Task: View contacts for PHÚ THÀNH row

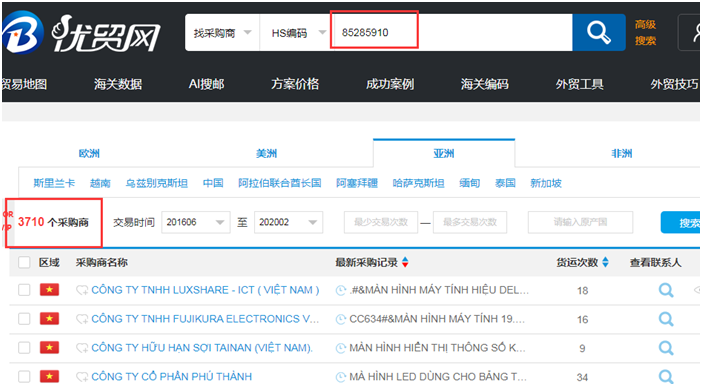Action: (x=666, y=377)
